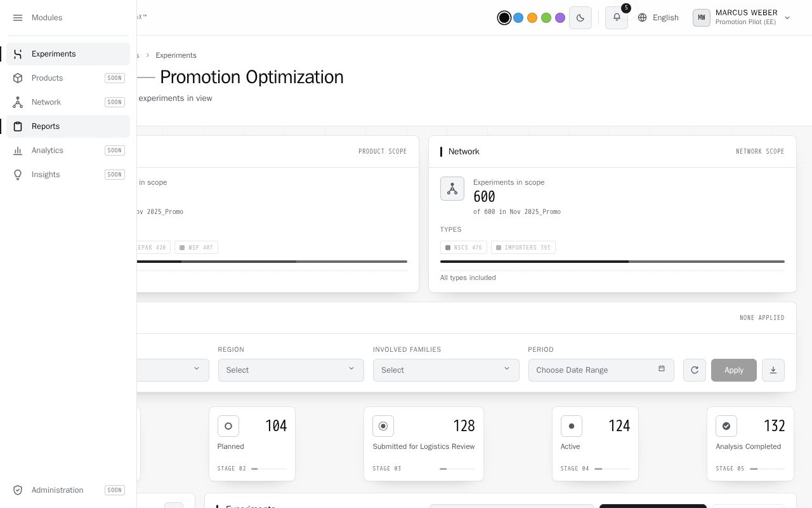812x508 pixels.
Task: Collapse the Modules hamburger menu
Action: (x=18, y=18)
